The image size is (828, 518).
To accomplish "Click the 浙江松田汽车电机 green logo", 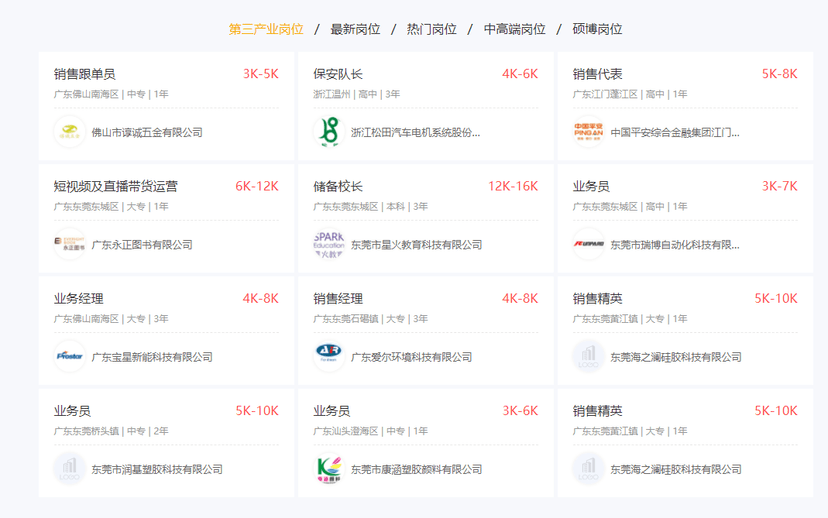I will [328, 132].
